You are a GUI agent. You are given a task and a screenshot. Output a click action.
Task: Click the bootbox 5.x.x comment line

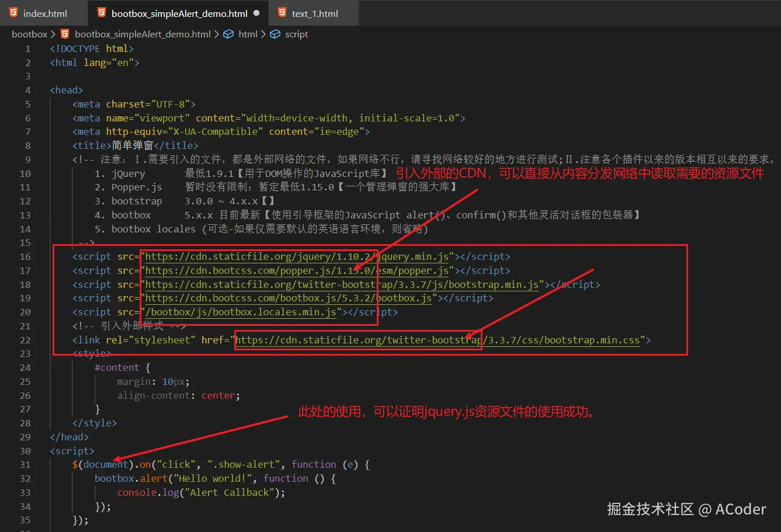pos(368,215)
